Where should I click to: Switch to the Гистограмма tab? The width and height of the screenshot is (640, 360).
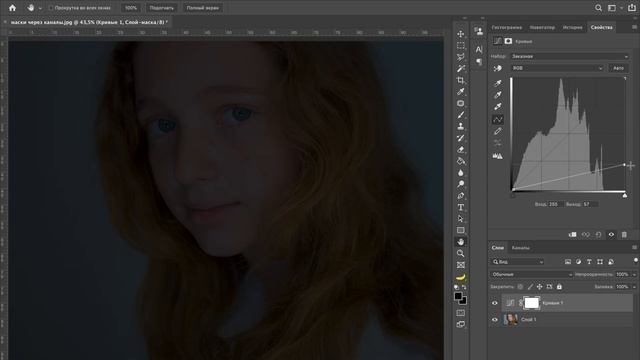(x=507, y=27)
